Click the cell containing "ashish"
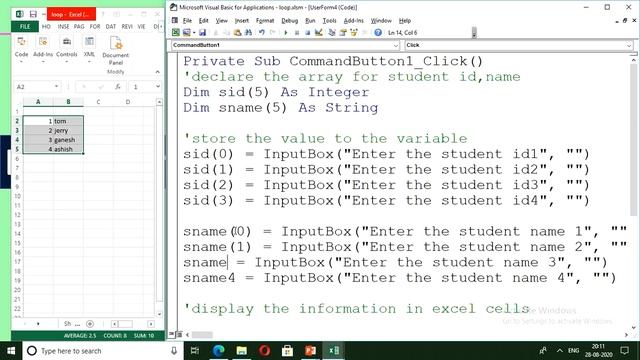 point(69,149)
